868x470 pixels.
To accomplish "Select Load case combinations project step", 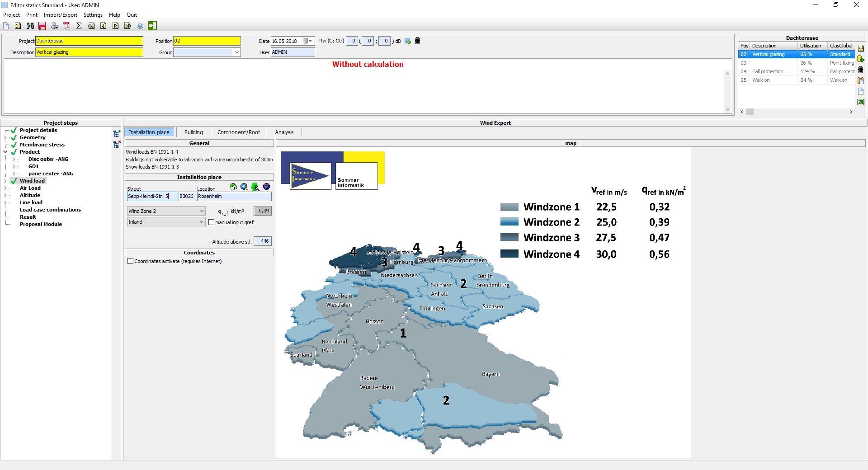I will [x=50, y=210].
